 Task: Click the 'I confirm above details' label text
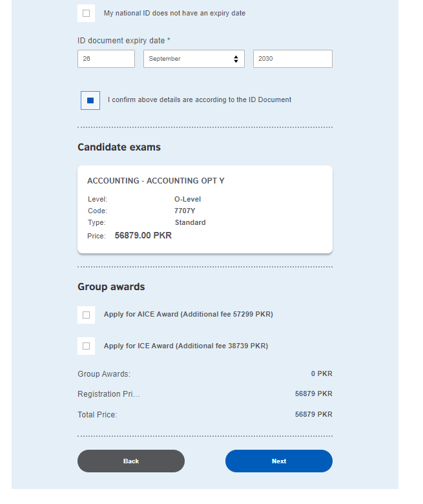pos(200,100)
